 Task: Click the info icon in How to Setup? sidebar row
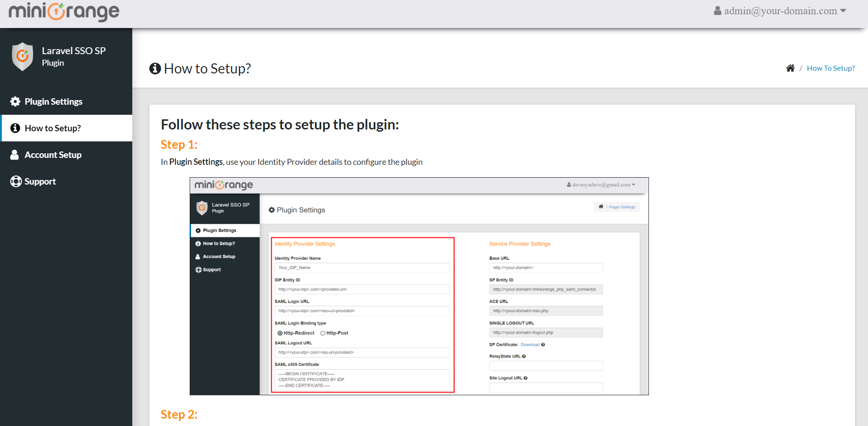click(15, 128)
